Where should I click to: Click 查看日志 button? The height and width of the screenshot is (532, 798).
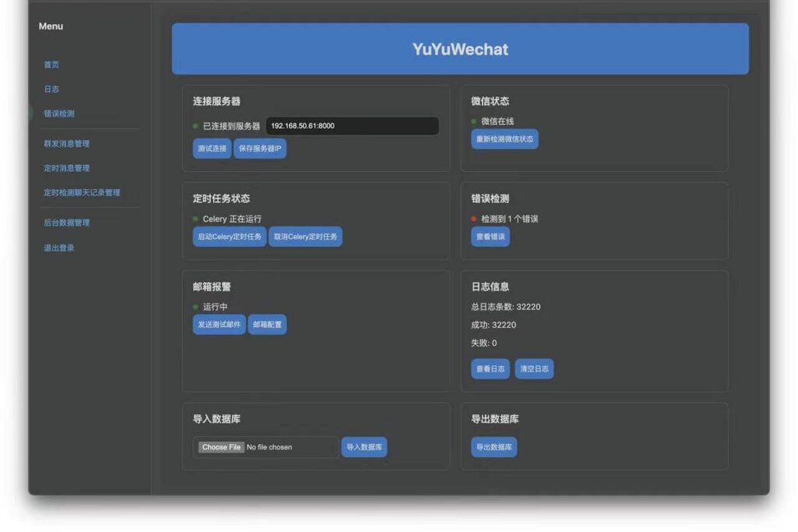tap(490, 368)
